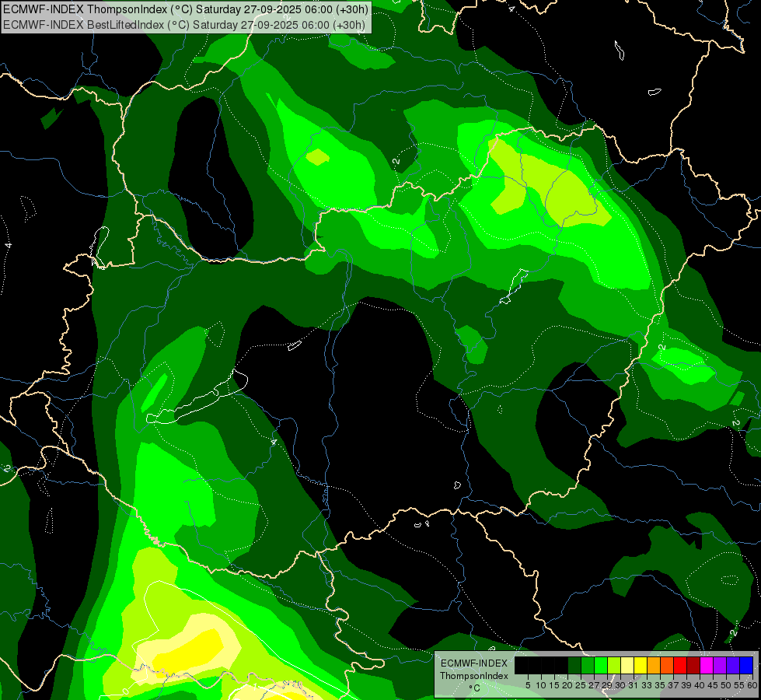The height and width of the screenshot is (700, 761).
Task: Click the °C unit label in legend
Action: click(474, 688)
